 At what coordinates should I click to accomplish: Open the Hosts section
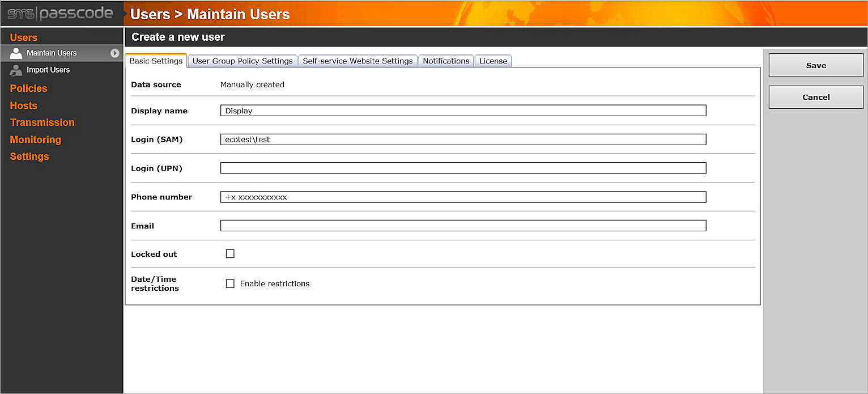coord(23,105)
